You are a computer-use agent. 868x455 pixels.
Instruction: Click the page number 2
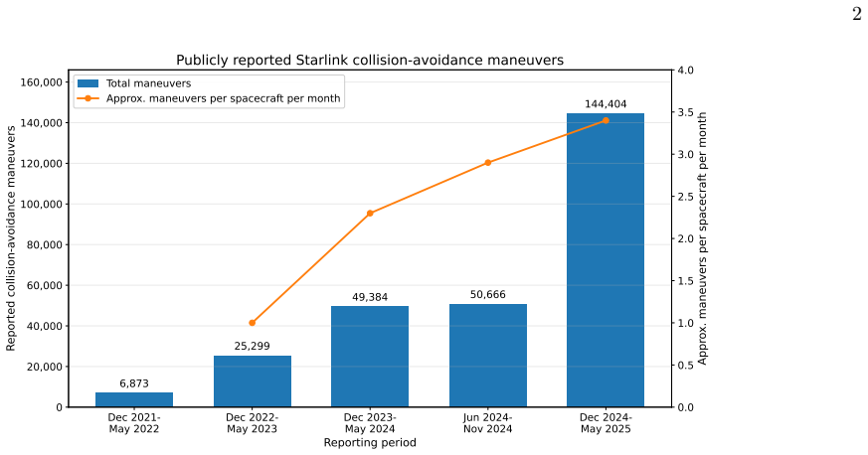857,15
